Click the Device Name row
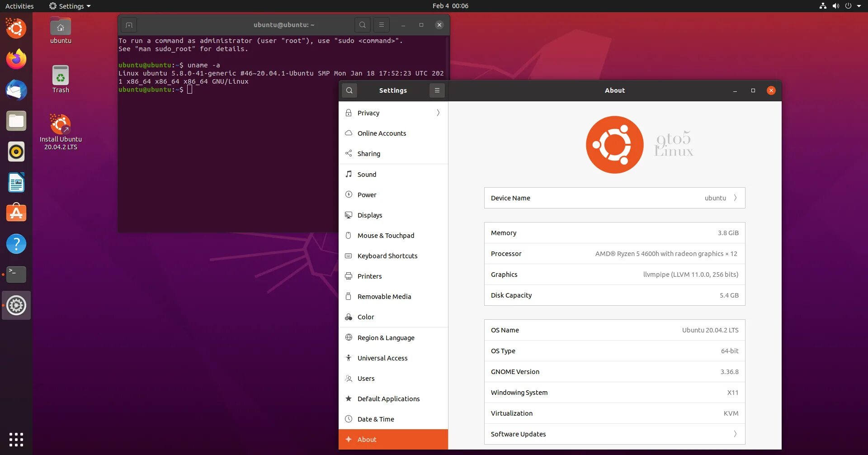868x455 pixels. point(614,198)
